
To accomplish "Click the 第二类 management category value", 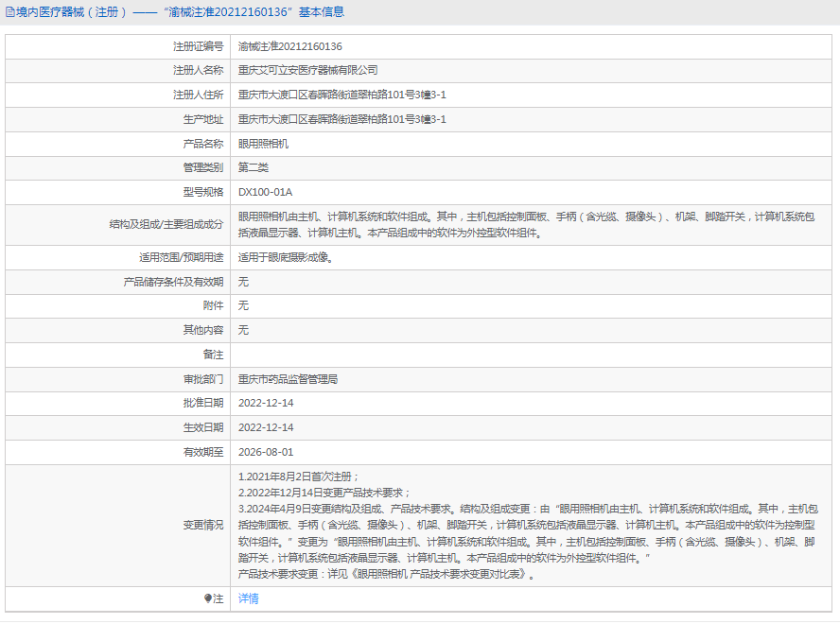I will (254, 168).
